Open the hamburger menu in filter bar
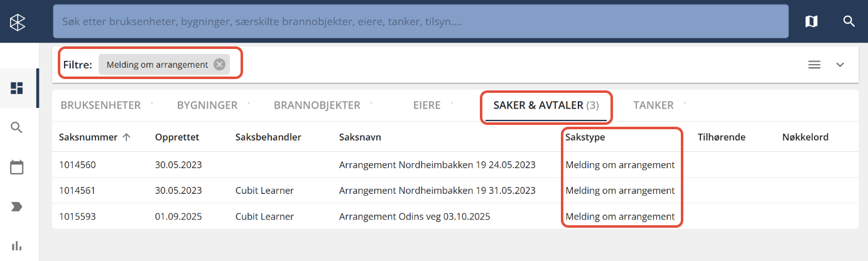This screenshot has width=868, height=261. (x=815, y=64)
